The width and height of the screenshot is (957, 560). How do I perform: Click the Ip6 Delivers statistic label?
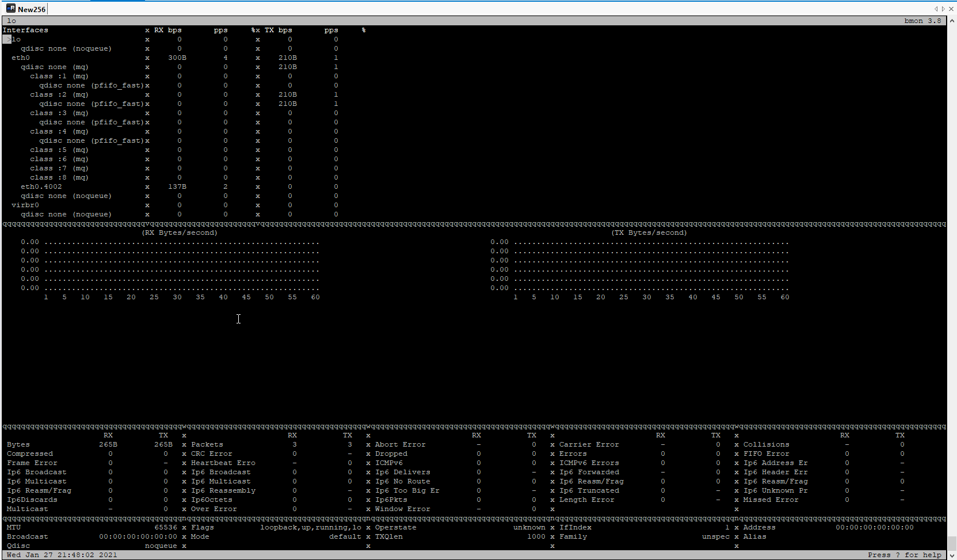(x=403, y=472)
